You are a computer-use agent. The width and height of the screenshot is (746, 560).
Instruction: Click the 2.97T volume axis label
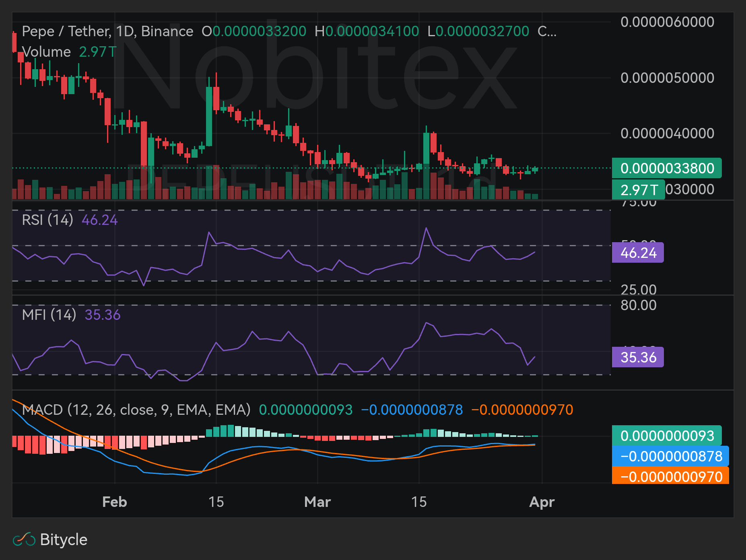638,189
